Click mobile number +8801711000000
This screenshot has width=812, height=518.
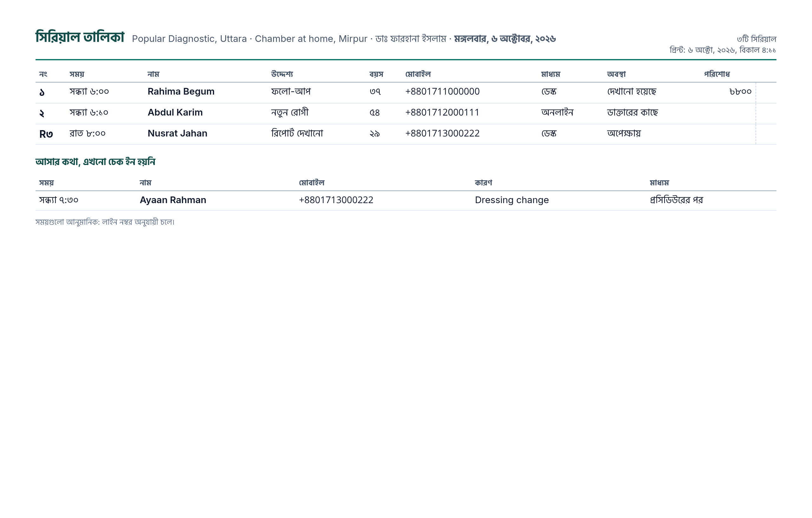pyautogui.click(x=442, y=91)
